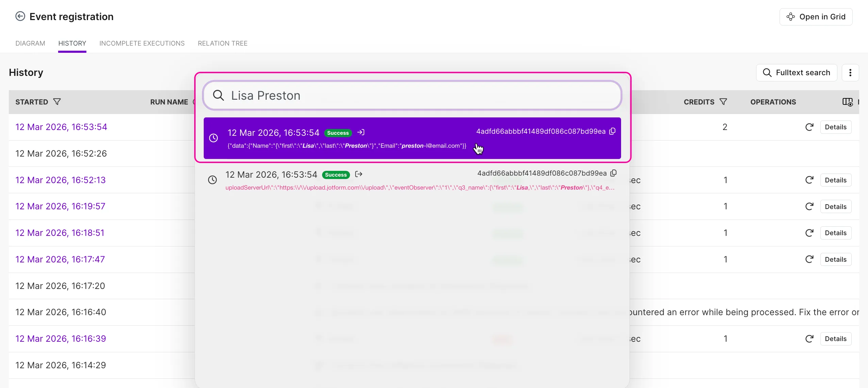The image size is (868, 388).
Task: Rerun the 16:16:39 execution
Action: [809, 339]
